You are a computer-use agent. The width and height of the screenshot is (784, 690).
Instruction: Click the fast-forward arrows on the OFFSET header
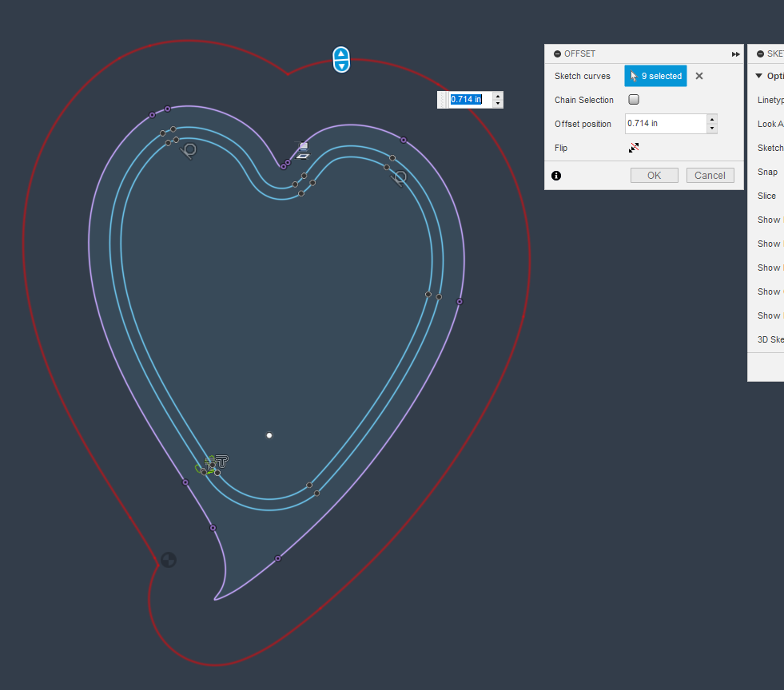[x=735, y=54]
